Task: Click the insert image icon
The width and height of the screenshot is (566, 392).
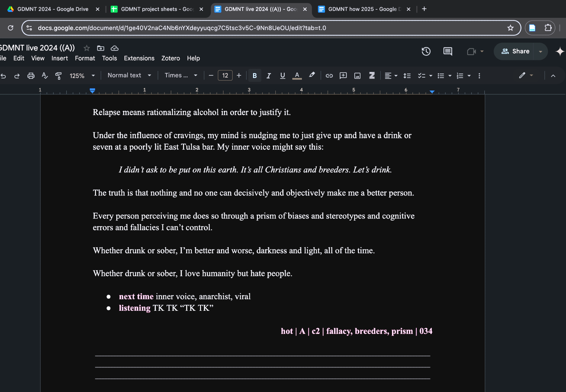Action: pos(357,76)
